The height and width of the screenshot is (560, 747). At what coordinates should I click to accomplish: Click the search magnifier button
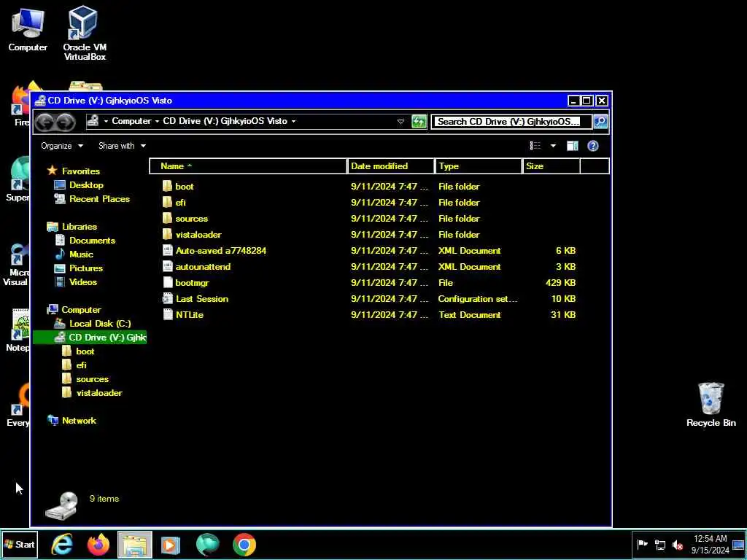(600, 122)
